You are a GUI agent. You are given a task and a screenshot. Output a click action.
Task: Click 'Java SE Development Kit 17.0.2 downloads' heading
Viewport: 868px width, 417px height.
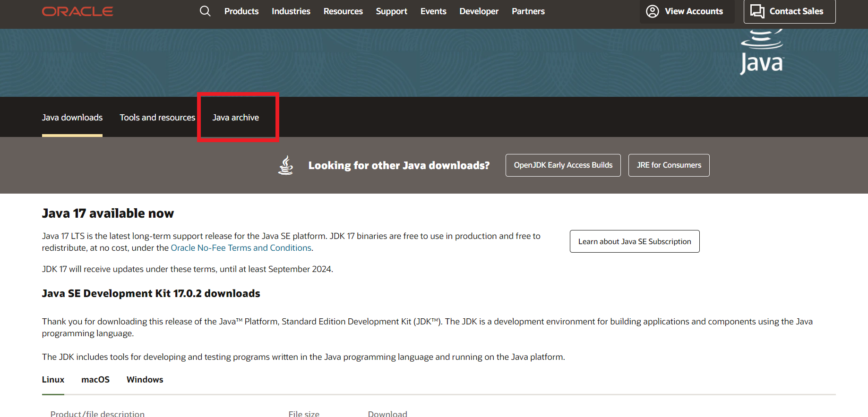(151, 294)
